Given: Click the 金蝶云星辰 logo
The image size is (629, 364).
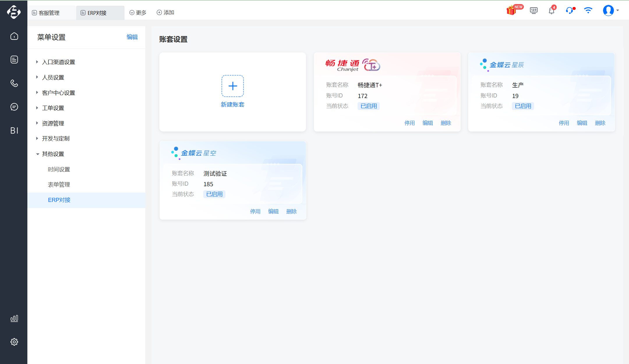Looking at the screenshot, I should [502, 65].
